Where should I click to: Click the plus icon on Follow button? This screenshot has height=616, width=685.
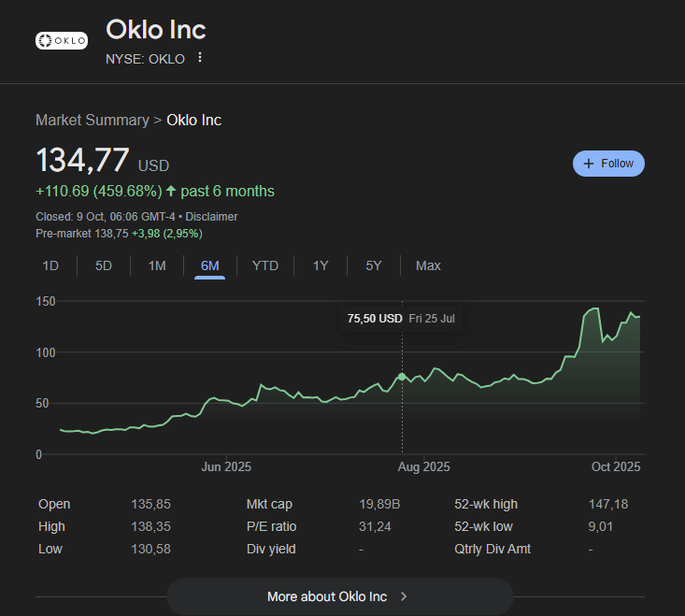(x=589, y=164)
